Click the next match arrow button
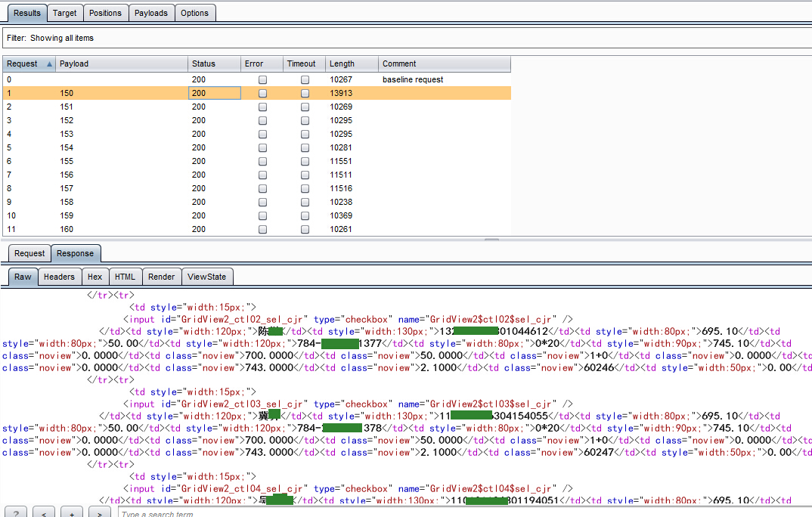 100,512
